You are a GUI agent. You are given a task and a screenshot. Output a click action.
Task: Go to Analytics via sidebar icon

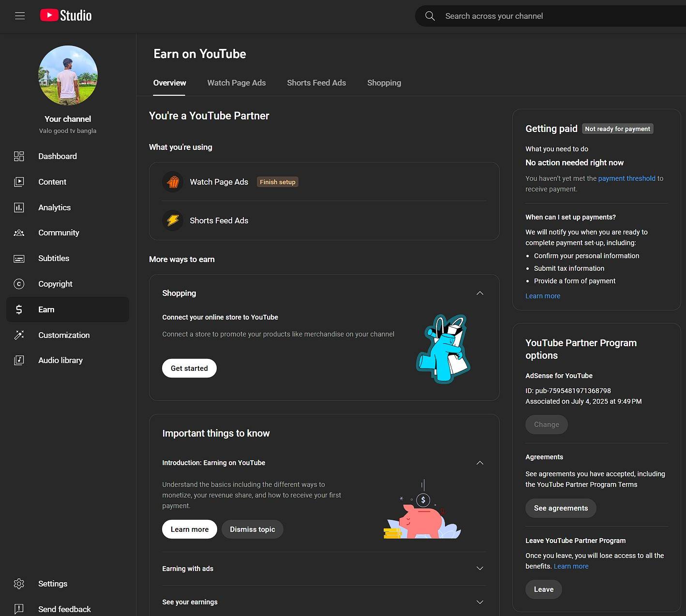(19, 207)
